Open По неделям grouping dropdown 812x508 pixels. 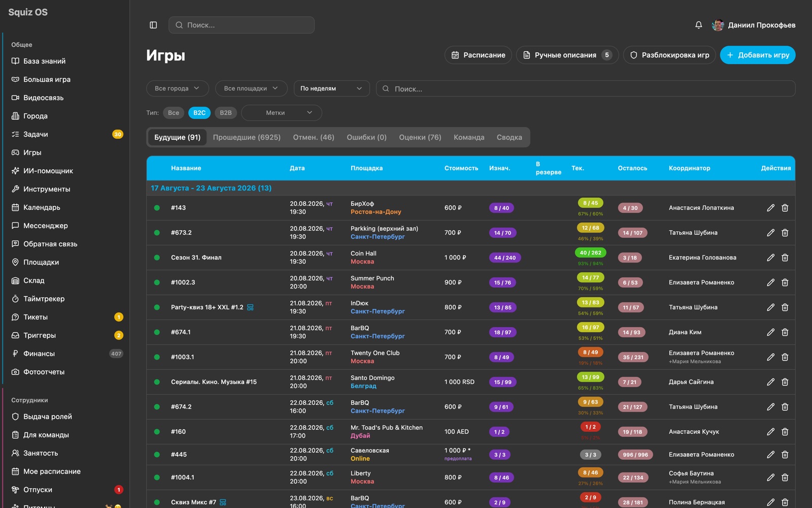click(x=331, y=88)
